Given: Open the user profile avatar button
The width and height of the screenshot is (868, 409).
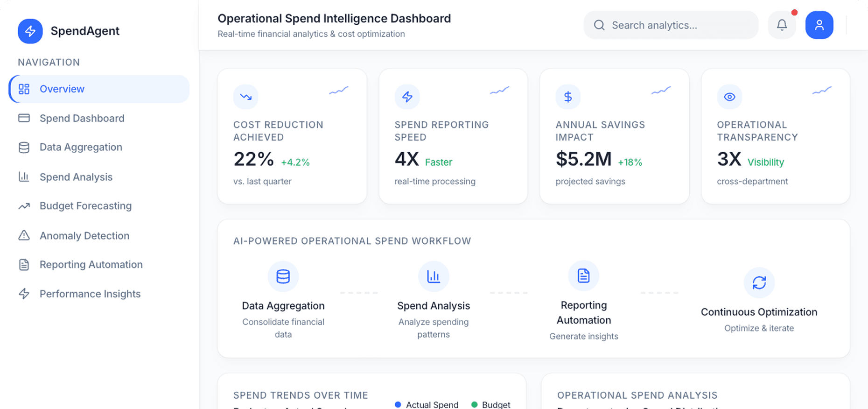Looking at the screenshot, I should [819, 25].
